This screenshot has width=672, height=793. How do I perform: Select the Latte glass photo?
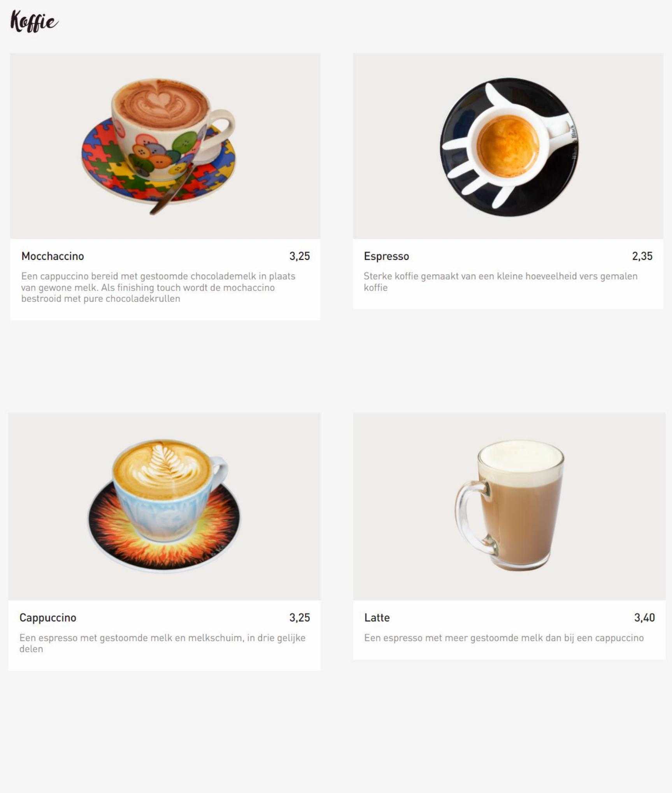pyautogui.click(x=509, y=506)
